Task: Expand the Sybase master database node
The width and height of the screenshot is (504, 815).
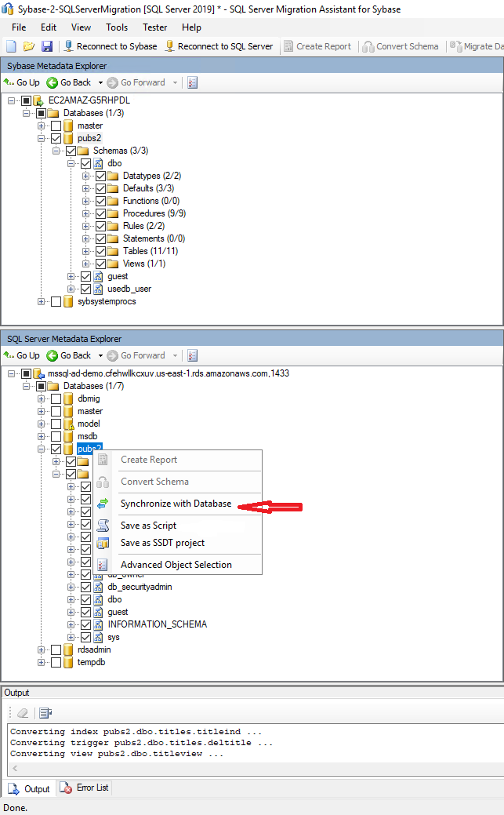Action: pos(41,126)
